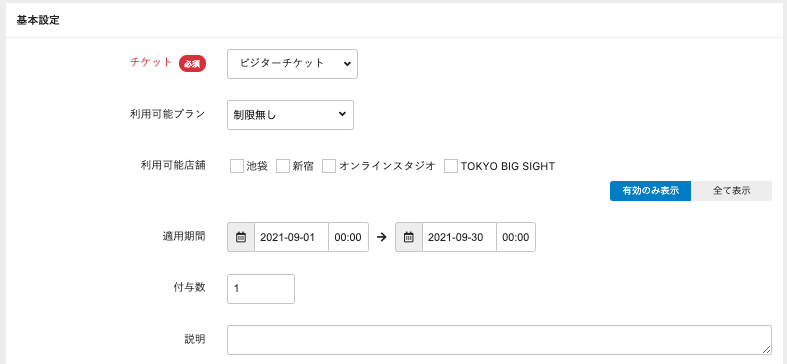787x364 pixels.
Task: Switch to the 全て表示 tab
Action: 731,191
